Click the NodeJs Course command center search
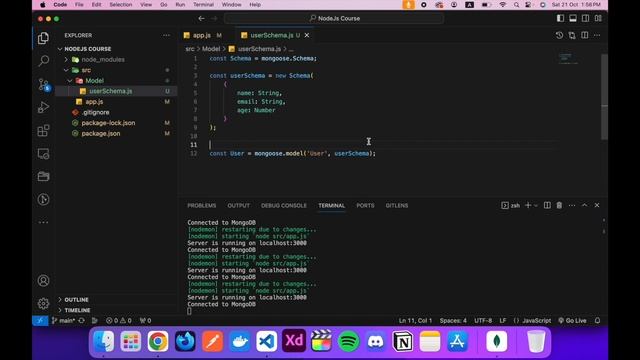640x360 pixels. [334, 18]
